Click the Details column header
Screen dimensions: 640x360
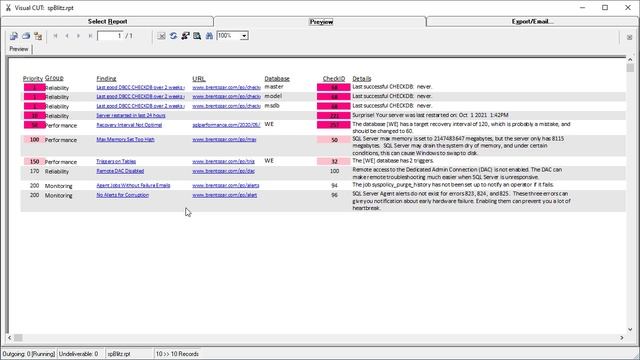click(362, 78)
